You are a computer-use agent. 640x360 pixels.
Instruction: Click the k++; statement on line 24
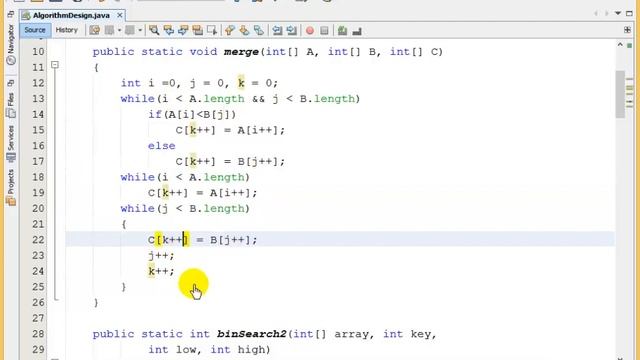(161, 271)
